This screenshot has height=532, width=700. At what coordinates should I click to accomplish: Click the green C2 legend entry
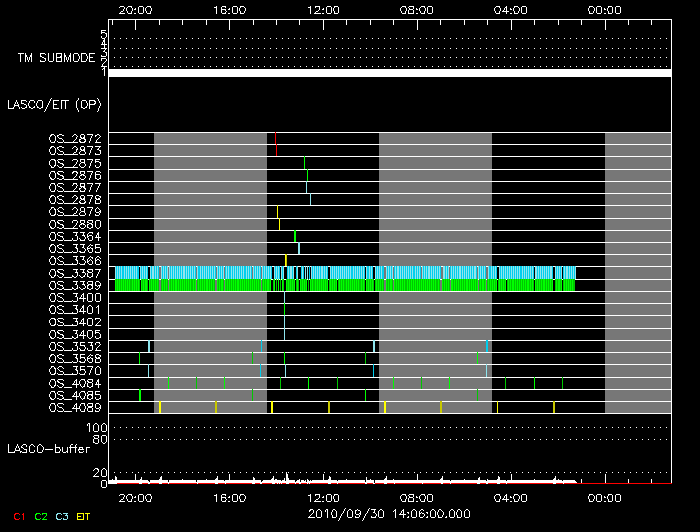click(41, 516)
